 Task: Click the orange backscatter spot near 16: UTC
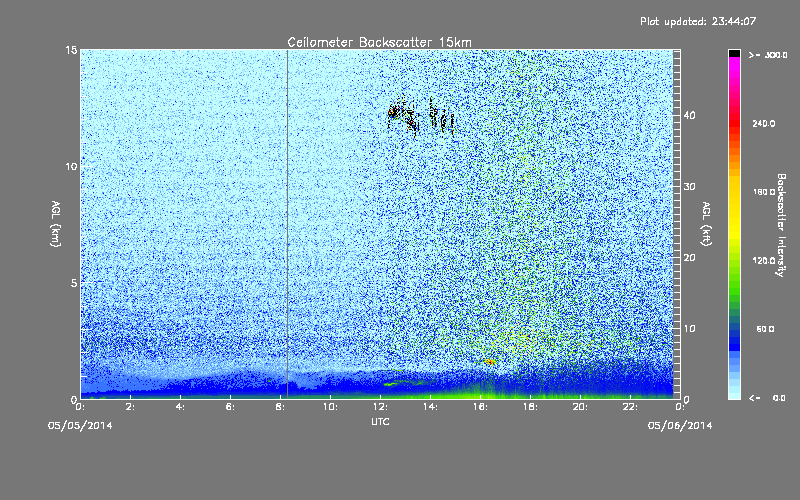click(489, 362)
